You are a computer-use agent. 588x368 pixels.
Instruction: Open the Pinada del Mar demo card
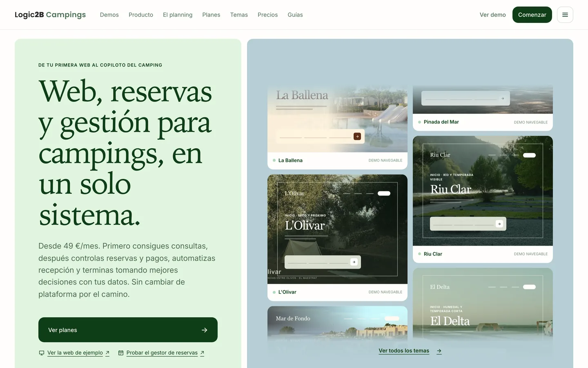[483, 108]
